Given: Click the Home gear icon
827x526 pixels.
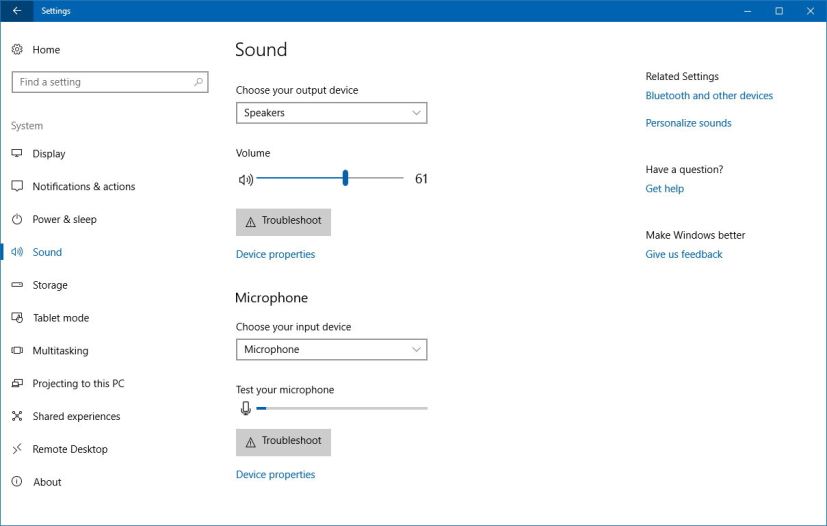Looking at the screenshot, I should 17,49.
